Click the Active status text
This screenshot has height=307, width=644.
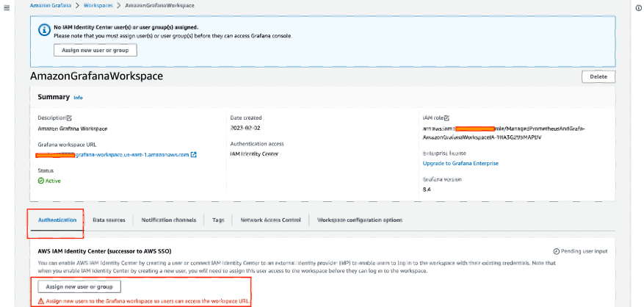pyautogui.click(x=53, y=181)
